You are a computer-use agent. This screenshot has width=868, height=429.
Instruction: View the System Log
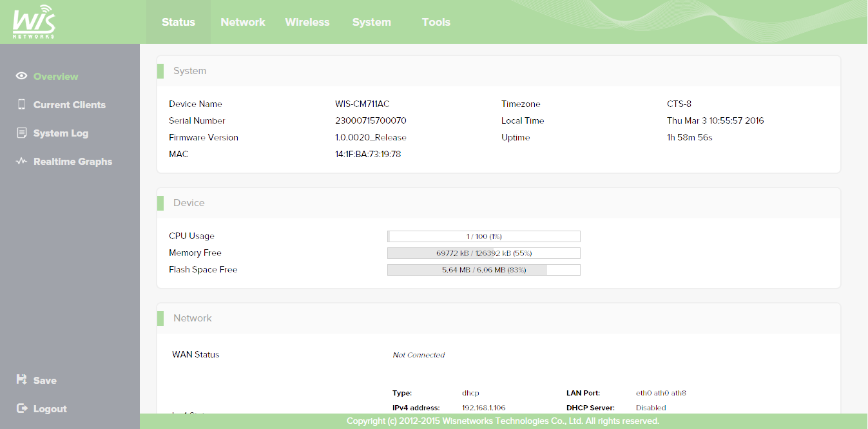(x=61, y=133)
